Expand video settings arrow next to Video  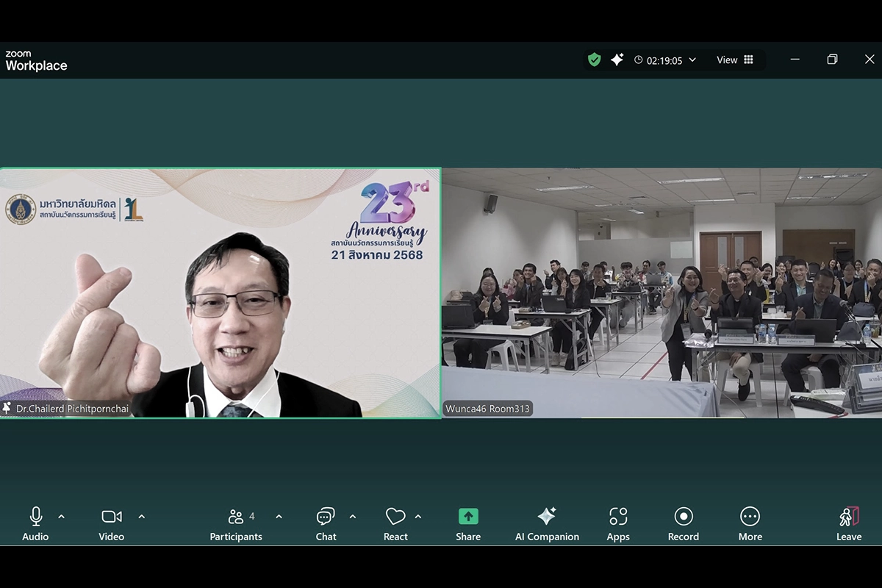142,517
